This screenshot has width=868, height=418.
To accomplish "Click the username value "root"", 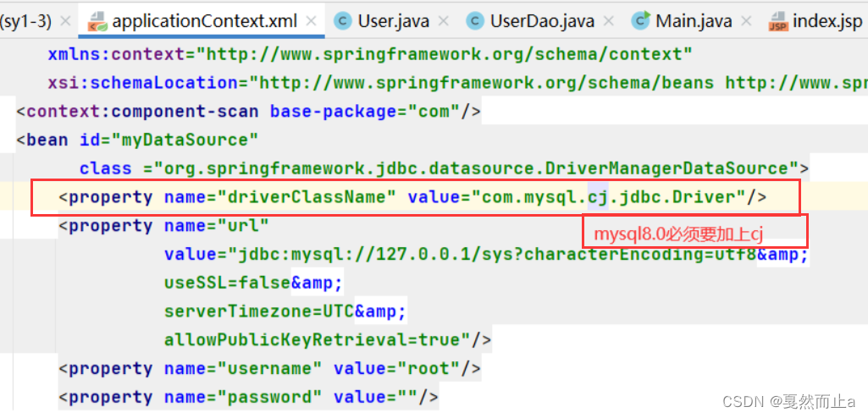I will pos(429,369).
